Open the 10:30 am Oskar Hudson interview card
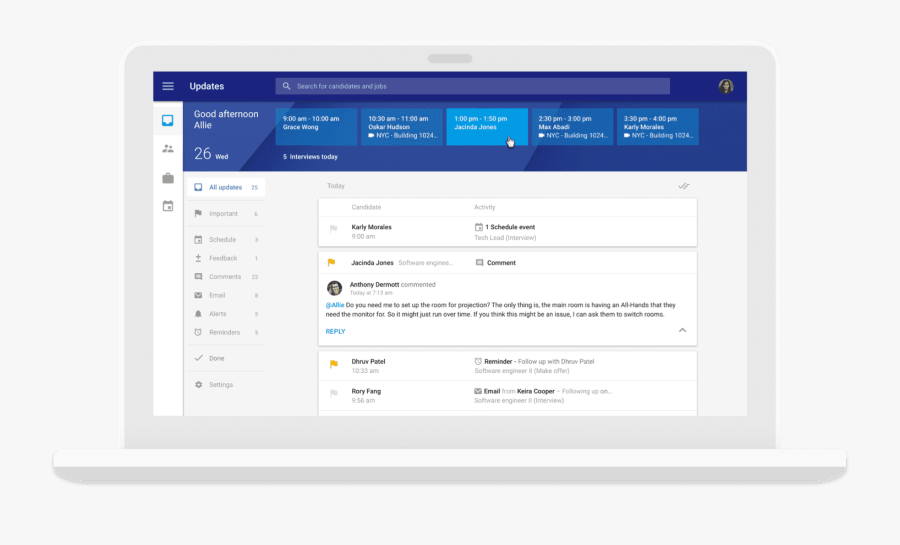The width and height of the screenshot is (900, 545). [x=402, y=127]
